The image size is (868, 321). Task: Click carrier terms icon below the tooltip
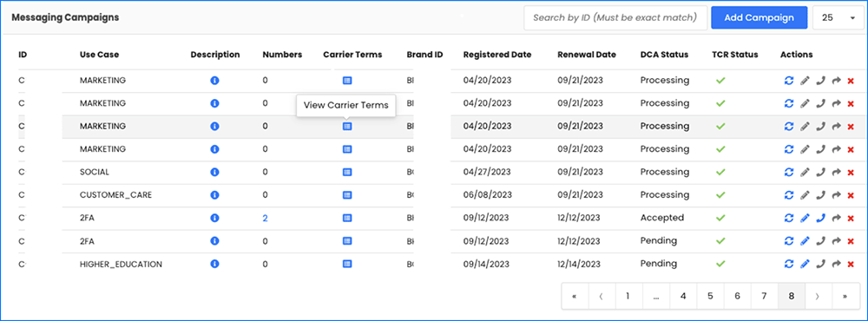(x=347, y=126)
